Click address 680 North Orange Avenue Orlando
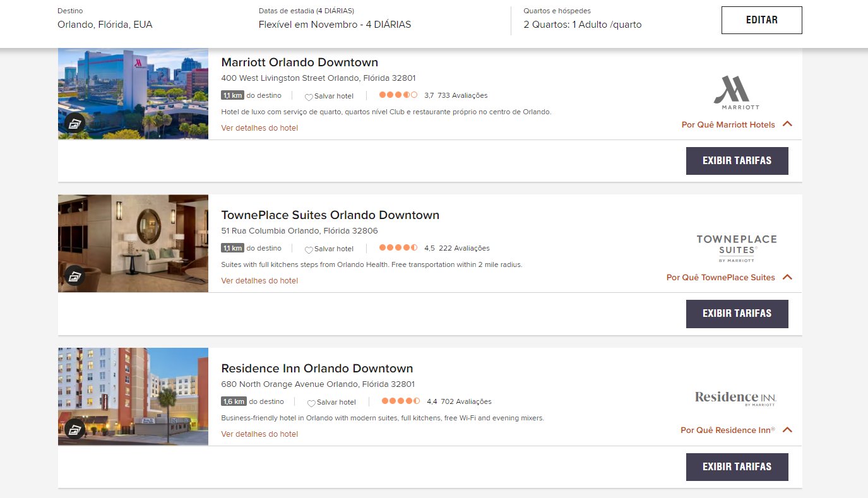 318,384
